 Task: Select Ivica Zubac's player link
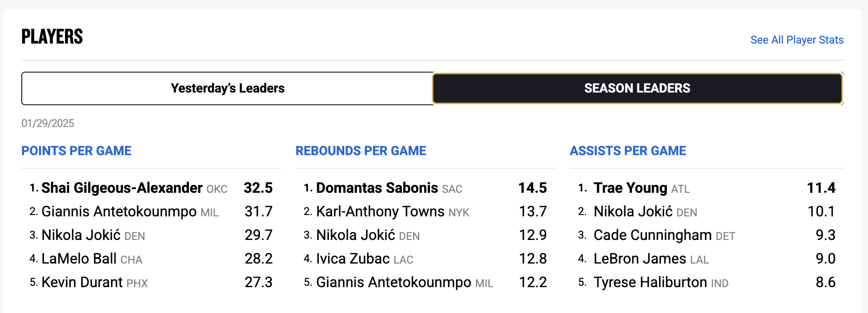coord(353,259)
